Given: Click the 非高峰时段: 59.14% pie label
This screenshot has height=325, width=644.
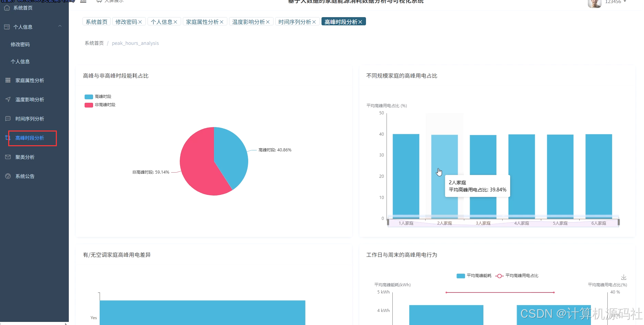Looking at the screenshot, I should (x=151, y=172).
